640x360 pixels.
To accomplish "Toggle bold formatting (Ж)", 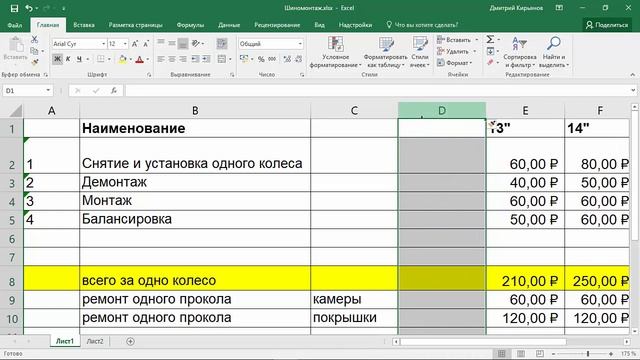I will click(x=58, y=59).
